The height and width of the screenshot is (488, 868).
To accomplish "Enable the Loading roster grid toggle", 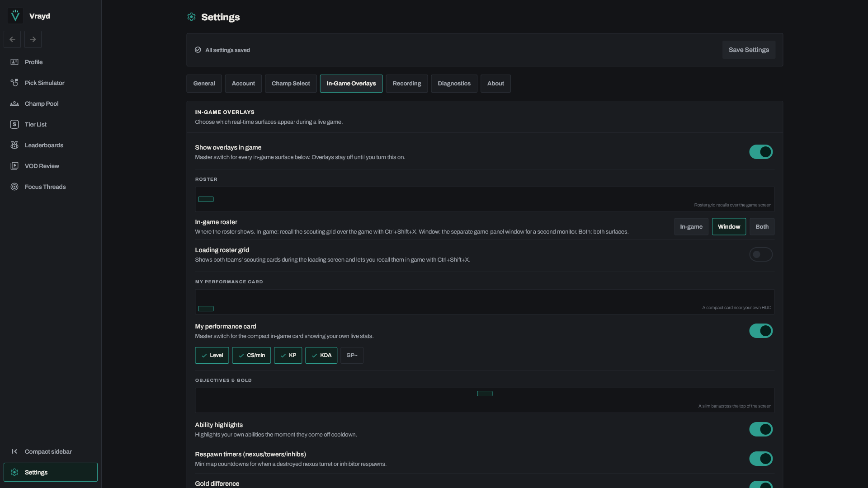I will [761, 254].
